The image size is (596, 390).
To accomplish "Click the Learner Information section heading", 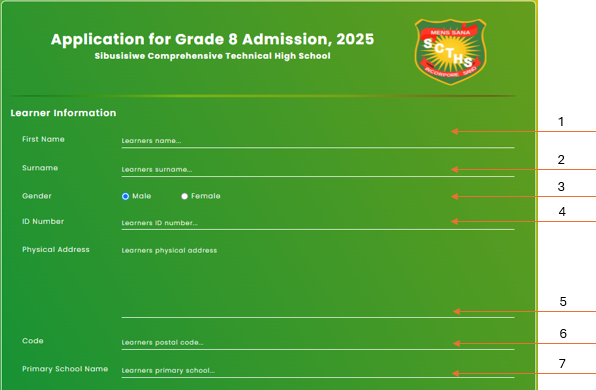I will point(63,113).
